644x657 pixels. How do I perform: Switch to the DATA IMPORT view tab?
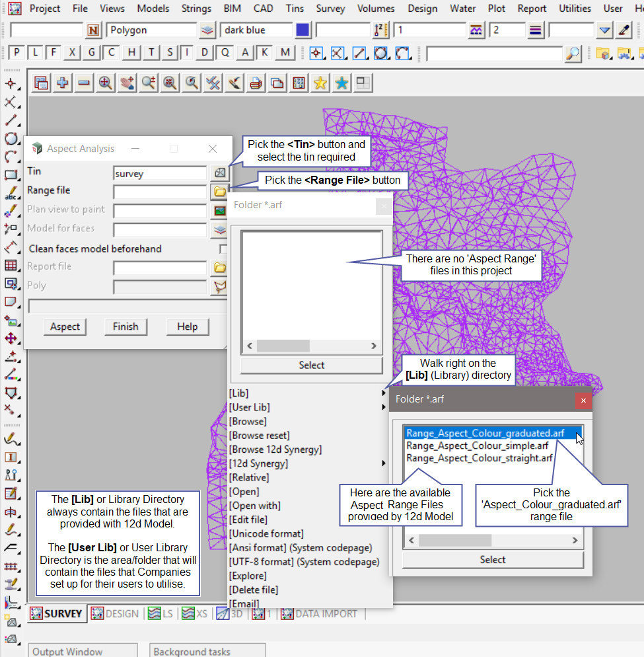click(x=320, y=614)
